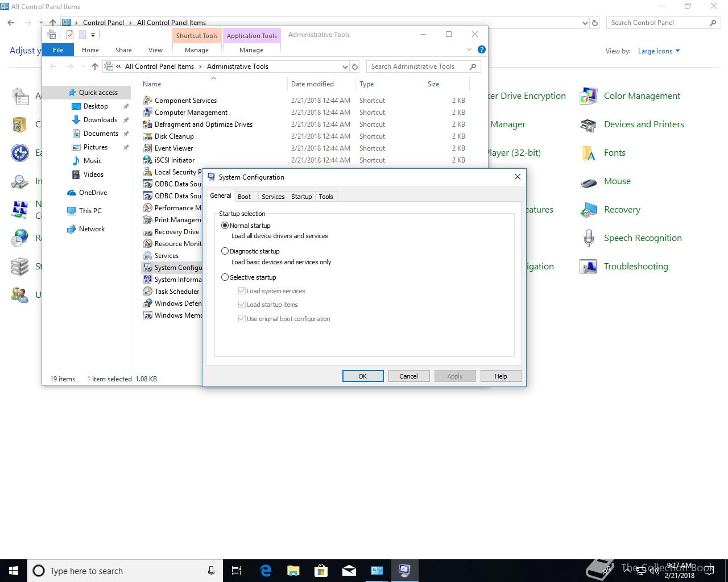This screenshot has height=582, width=728.
Task: Expand the Administrative Tools ribbon chevron
Action: point(469,49)
